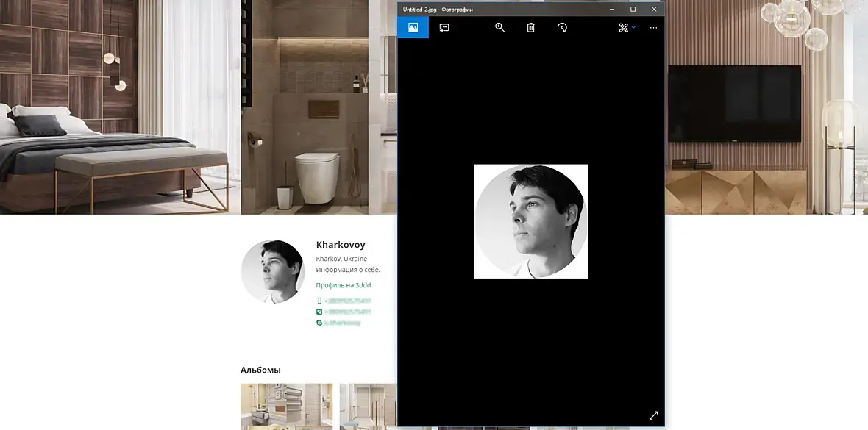
Task: Zoom in with the magnifier icon
Action: pyautogui.click(x=499, y=28)
